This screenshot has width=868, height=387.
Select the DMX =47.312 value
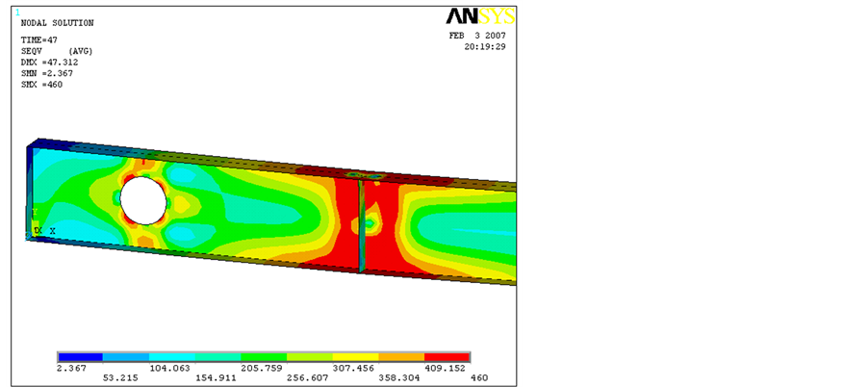[47, 62]
